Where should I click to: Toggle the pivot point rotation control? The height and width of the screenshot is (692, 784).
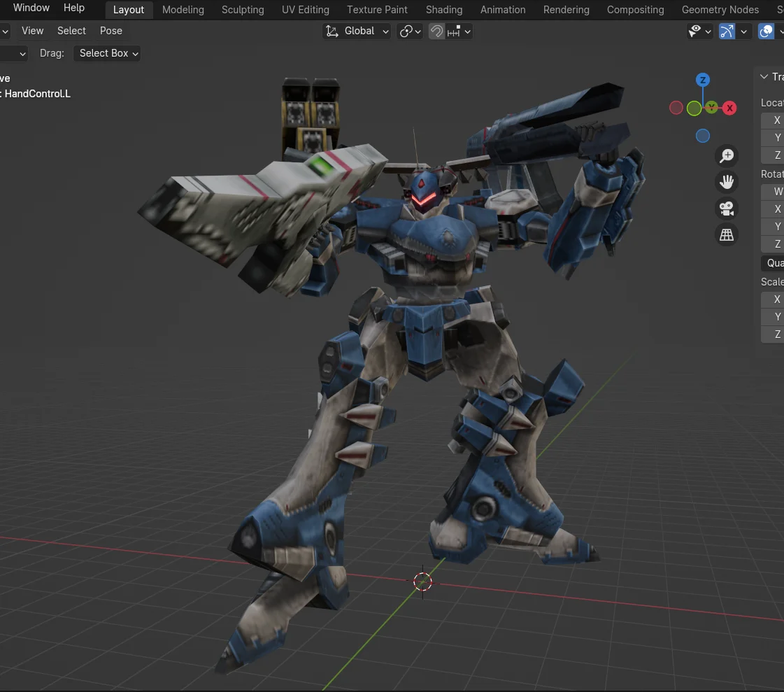(406, 31)
